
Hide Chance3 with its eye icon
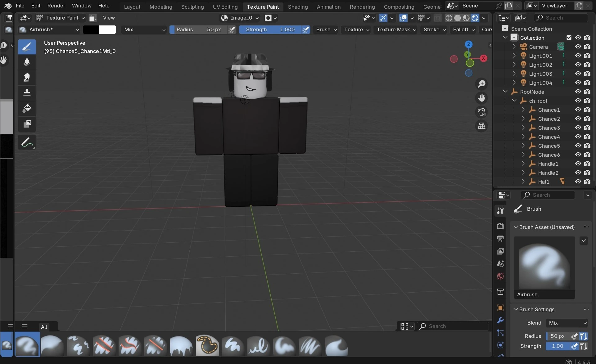[x=578, y=128]
